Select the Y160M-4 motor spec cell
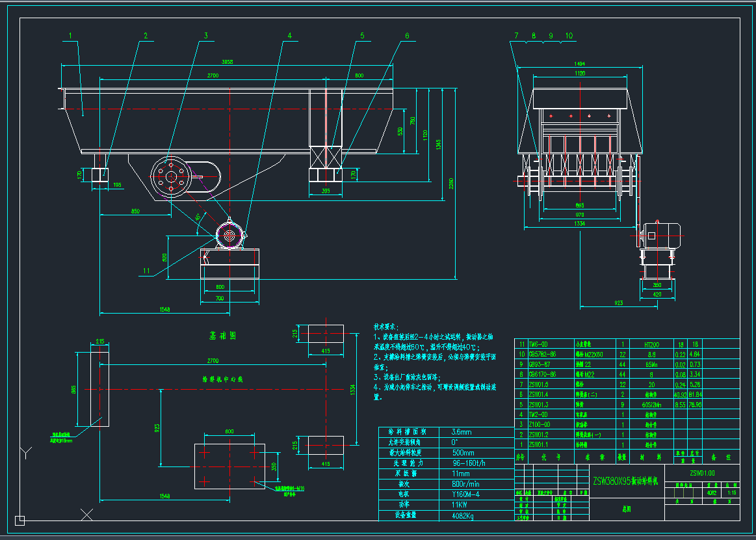Screen dimensions: 756x540 point(464,494)
